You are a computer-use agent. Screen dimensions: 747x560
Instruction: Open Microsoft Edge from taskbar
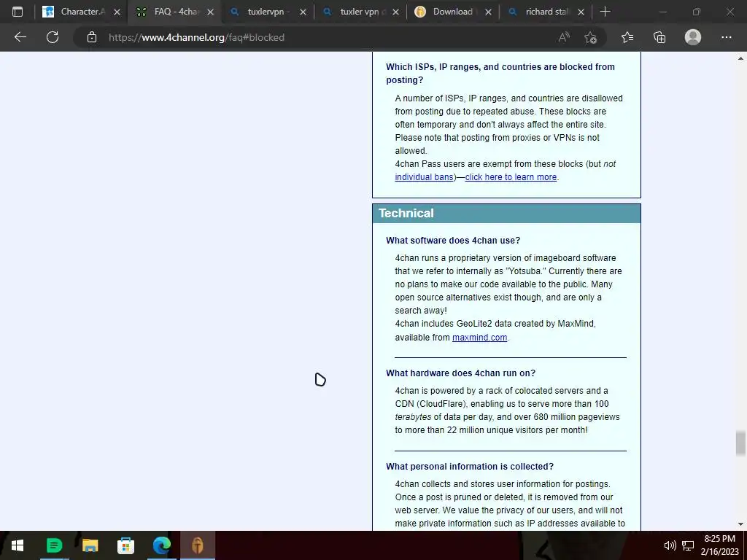click(x=161, y=545)
